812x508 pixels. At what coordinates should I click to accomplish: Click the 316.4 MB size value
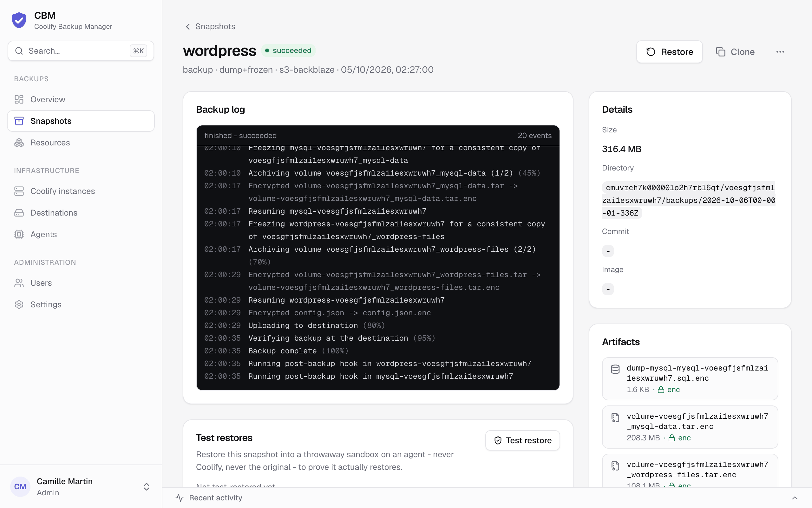tap(621, 149)
